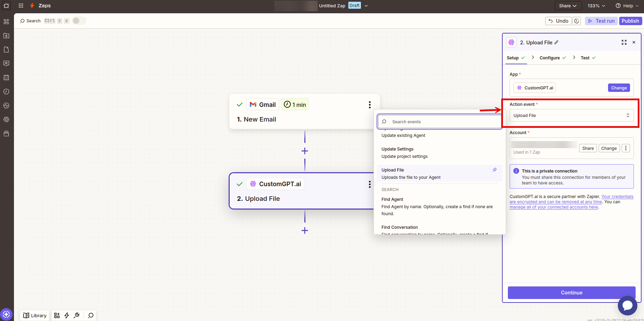Click Search in the canvas toolbar
This screenshot has width=644, height=321.
coord(30,21)
